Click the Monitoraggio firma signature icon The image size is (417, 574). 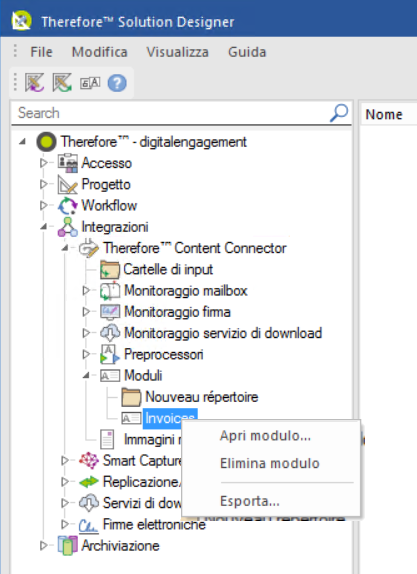(110, 312)
